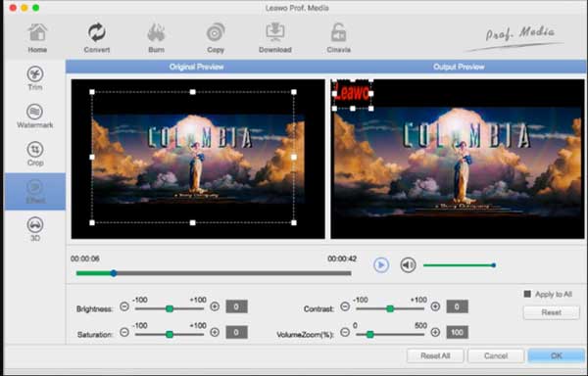Decrease Brightness with minus button
This screenshot has height=376, width=588.
(x=124, y=306)
